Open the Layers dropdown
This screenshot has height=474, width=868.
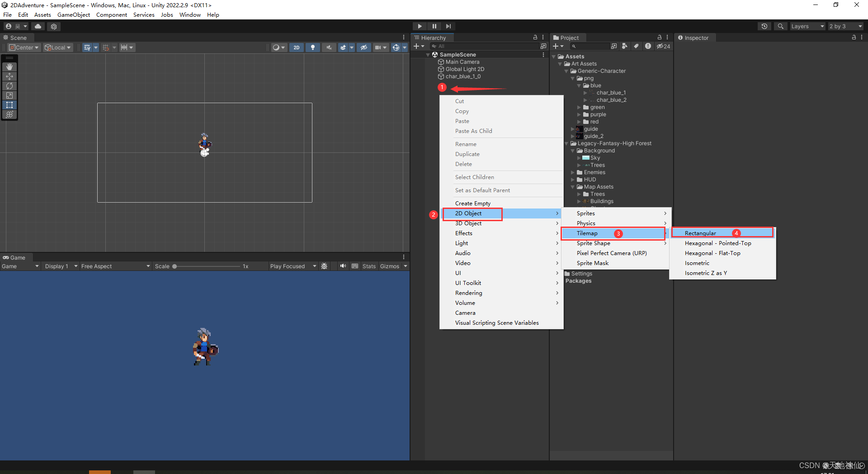pyautogui.click(x=807, y=26)
